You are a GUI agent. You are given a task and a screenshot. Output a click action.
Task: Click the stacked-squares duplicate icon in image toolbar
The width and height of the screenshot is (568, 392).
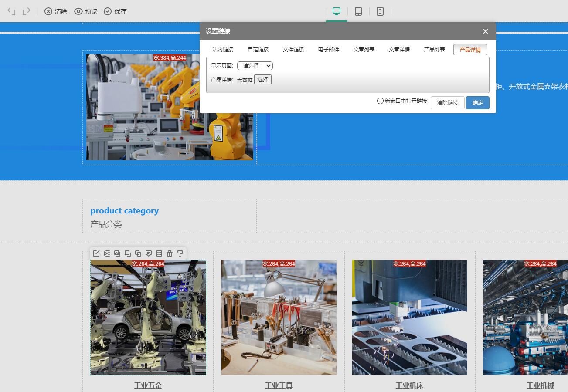click(x=128, y=253)
